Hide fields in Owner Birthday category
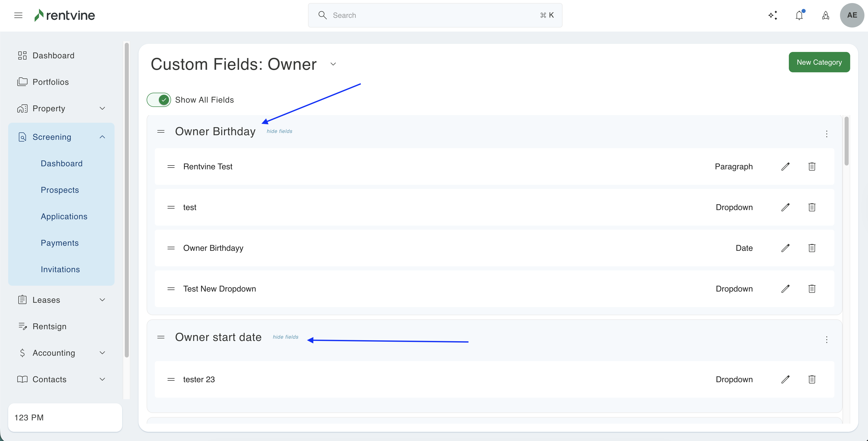This screenshot has height=441, width=868. click(x=279, y=131)
